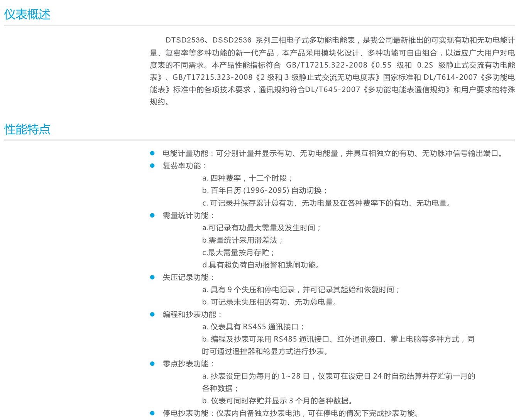Click the 最大需量按月存贮 line

239,253
